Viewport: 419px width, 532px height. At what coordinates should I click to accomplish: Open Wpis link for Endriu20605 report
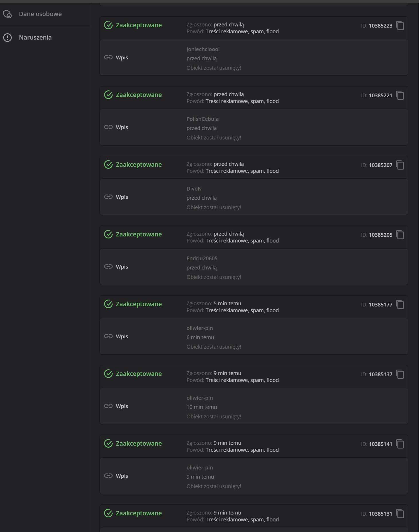coord(122,267)
